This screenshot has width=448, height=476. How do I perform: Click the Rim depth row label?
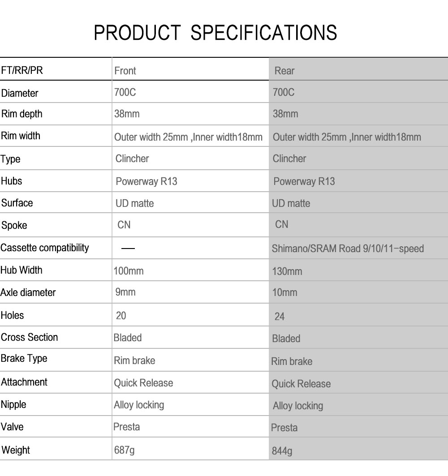[x=22, y=114]
